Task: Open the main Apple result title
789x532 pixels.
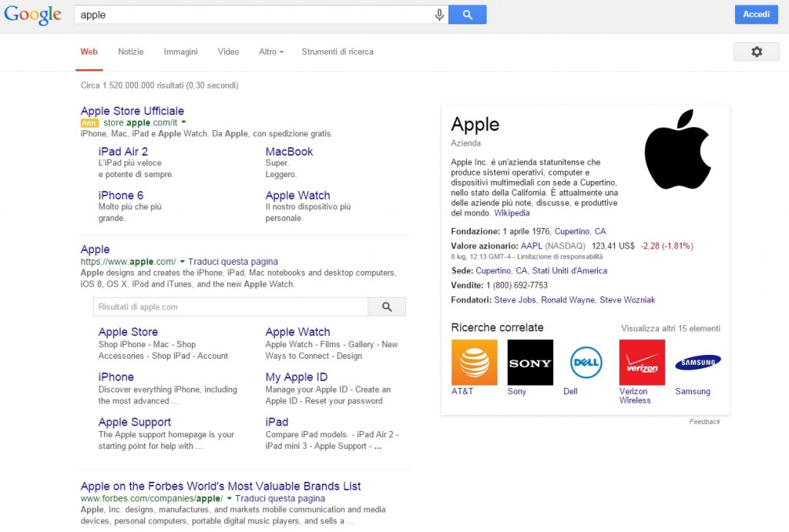Action: tap(95, 249)
